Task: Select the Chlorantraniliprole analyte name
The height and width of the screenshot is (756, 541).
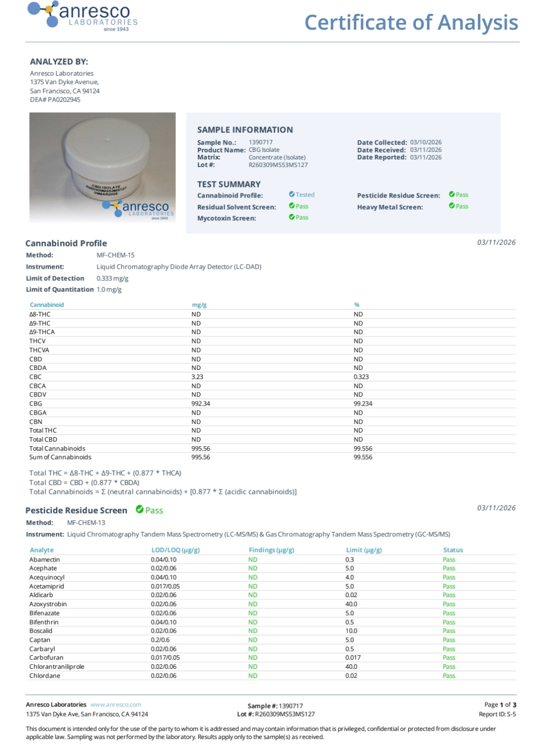Action: [x=57, y=667]
